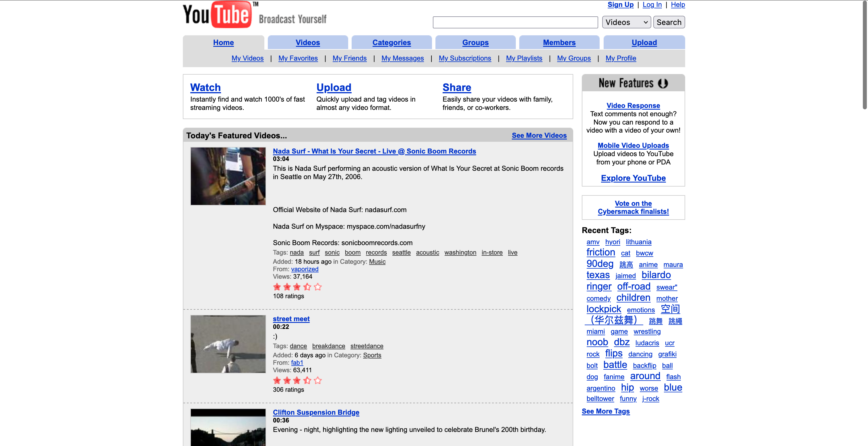Screen dimensions: 868x446
Task: Click the Watch heading link
Action: (205, 87)
